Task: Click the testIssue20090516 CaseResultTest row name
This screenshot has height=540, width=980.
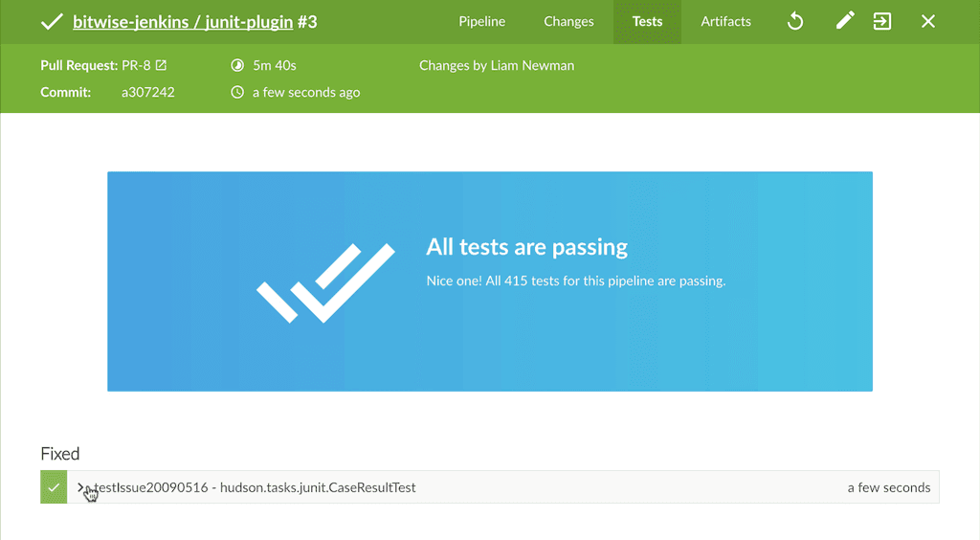Action: [255, 487]
